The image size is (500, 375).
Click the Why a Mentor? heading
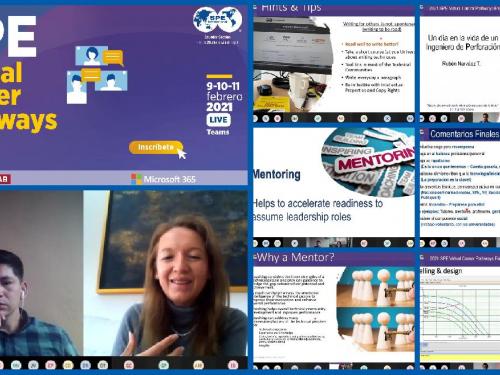(295, 257)
